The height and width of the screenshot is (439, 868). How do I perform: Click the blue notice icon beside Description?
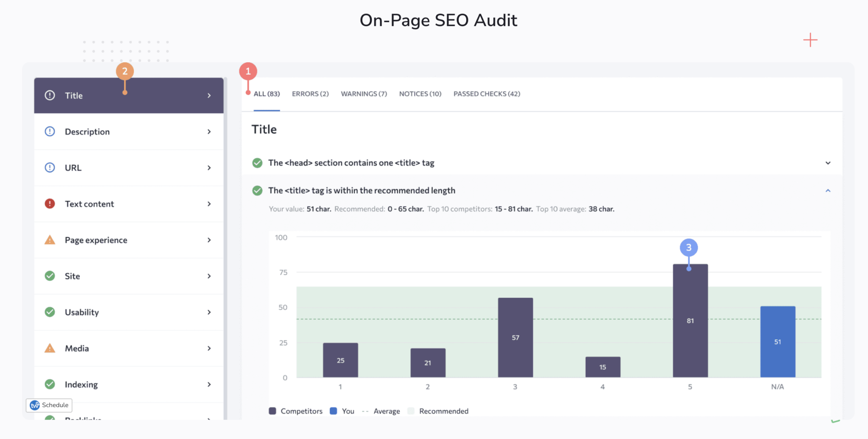50,131
